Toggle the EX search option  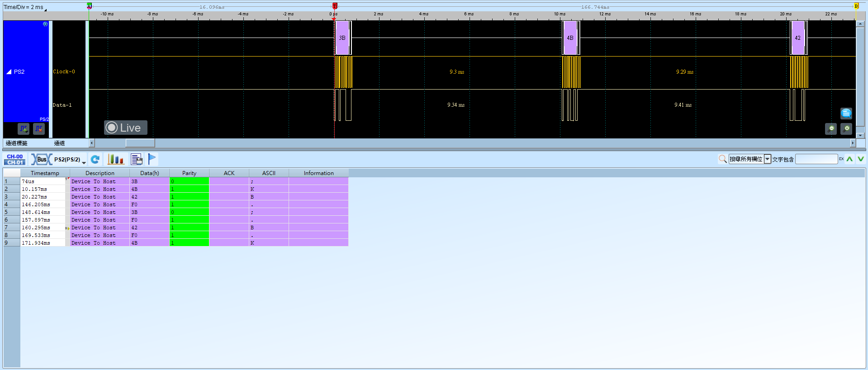click(841, 159)
